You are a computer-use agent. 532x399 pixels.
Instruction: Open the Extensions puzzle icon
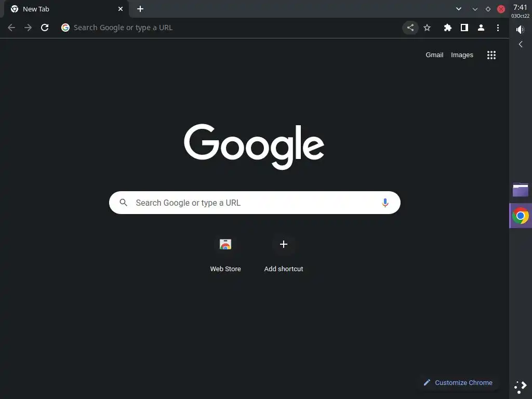[x=447, y=28]
